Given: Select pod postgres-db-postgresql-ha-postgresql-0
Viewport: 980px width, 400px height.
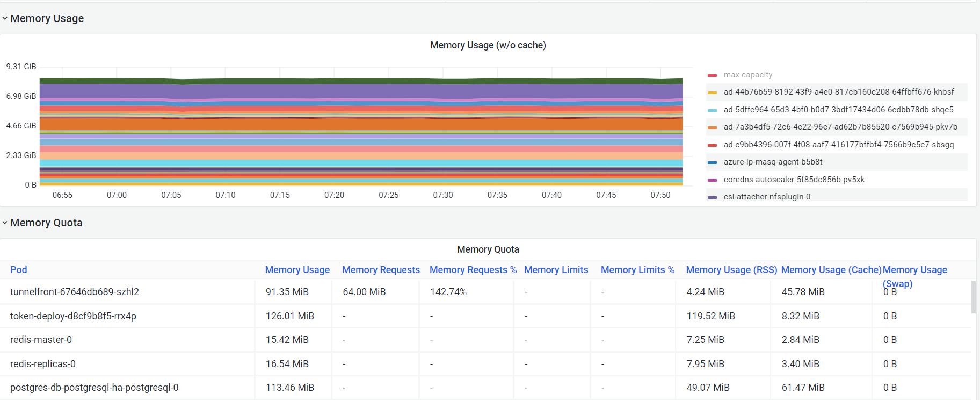Looking at the screenshot, I should (x=95, y=388).
